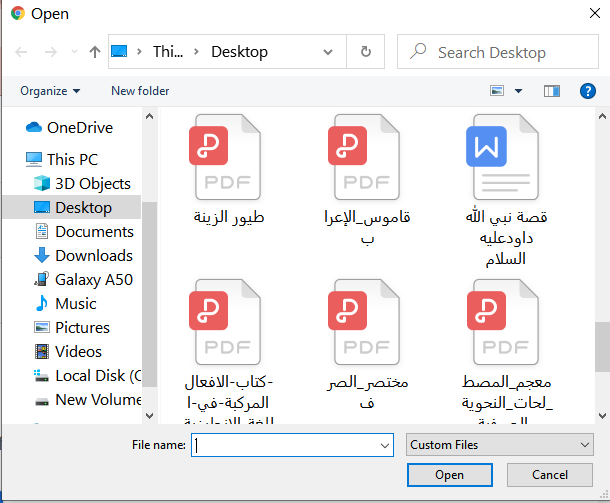Viewport: 610px width, 503px height.
Task: Click the Music note icon
Action: coord(42,303)
